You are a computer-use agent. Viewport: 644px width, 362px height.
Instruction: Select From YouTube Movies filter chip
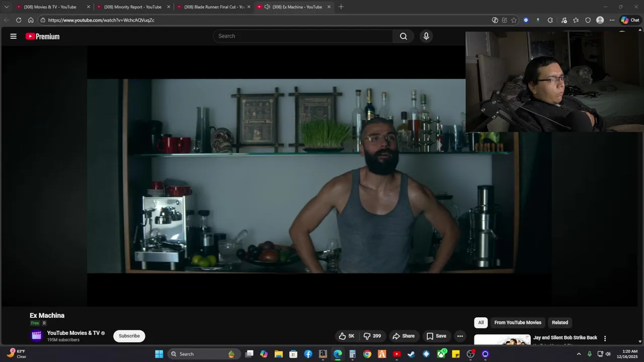pos(518,323)
